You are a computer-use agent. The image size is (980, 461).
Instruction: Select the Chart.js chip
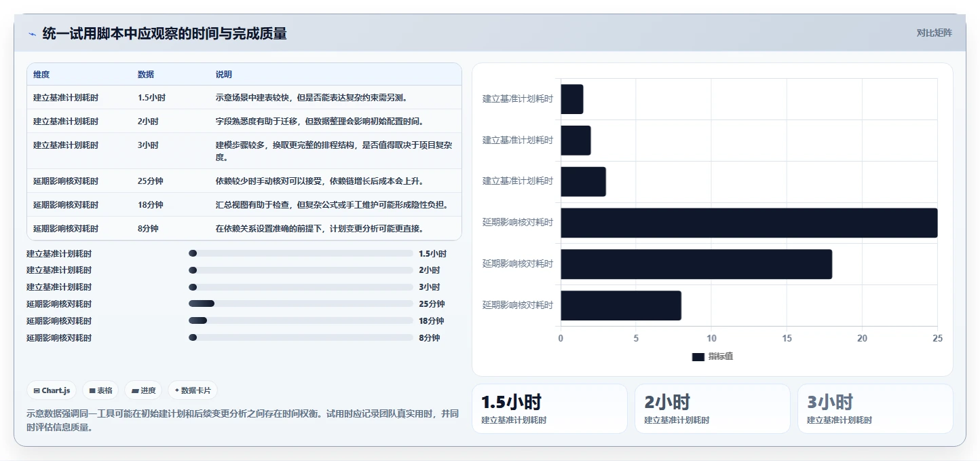tap(52, 390)
